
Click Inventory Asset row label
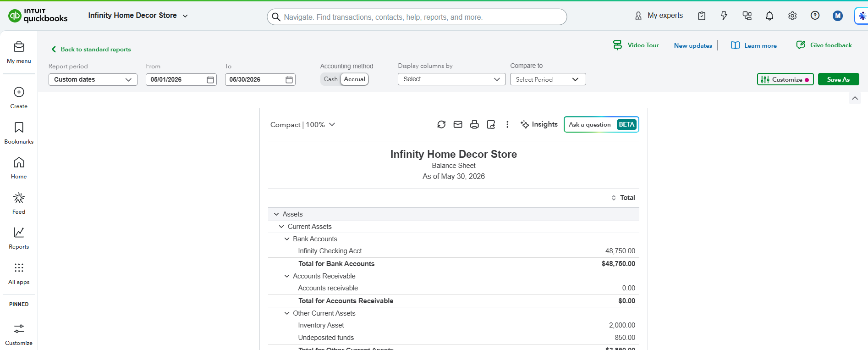(321, 325)
